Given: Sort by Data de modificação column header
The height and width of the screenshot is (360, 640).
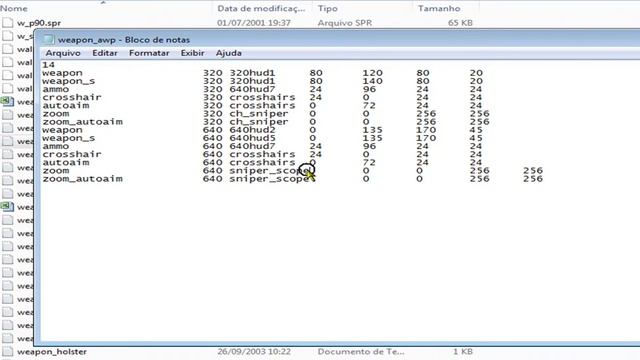Looking at the screenshot, I should click(x=261, y=8).
